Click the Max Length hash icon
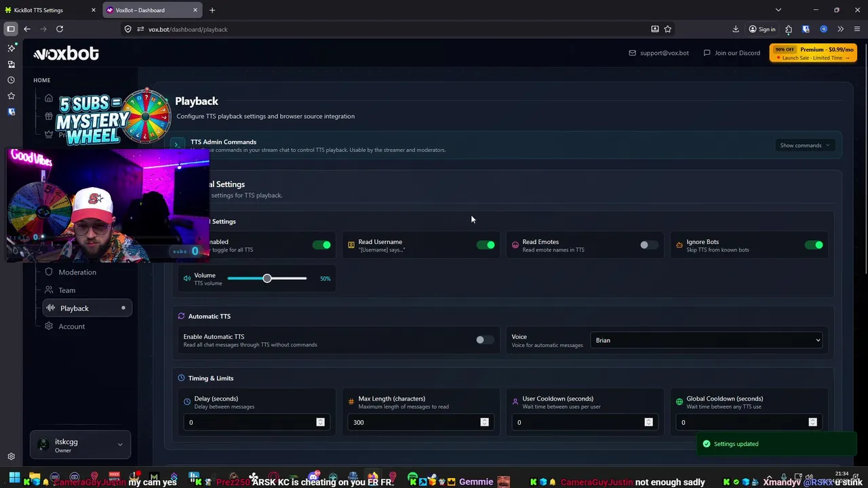The image size is (868, 488). (x=351, y=402)
